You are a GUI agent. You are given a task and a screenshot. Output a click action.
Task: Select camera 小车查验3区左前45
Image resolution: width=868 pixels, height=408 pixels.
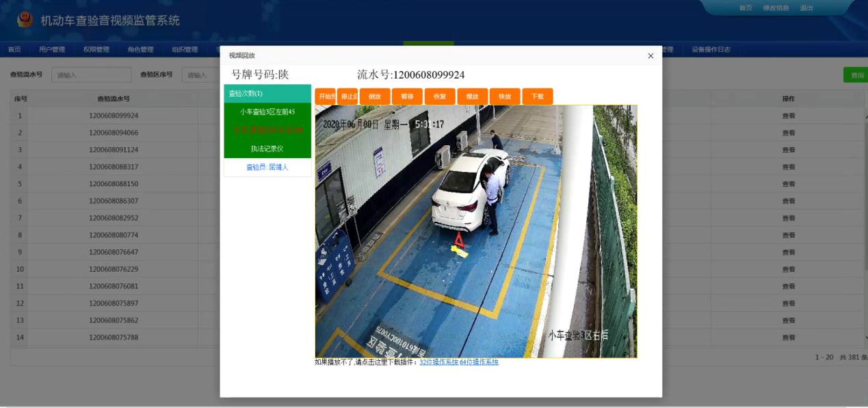(267, 112)
